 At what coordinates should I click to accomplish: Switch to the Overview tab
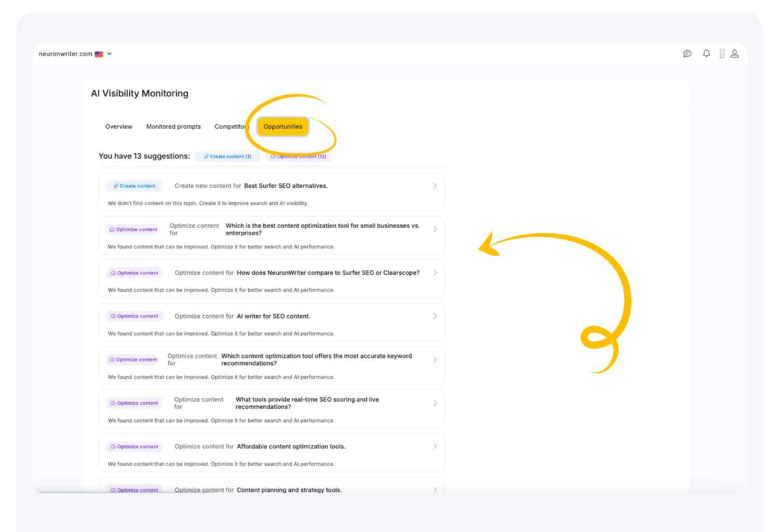118,126
